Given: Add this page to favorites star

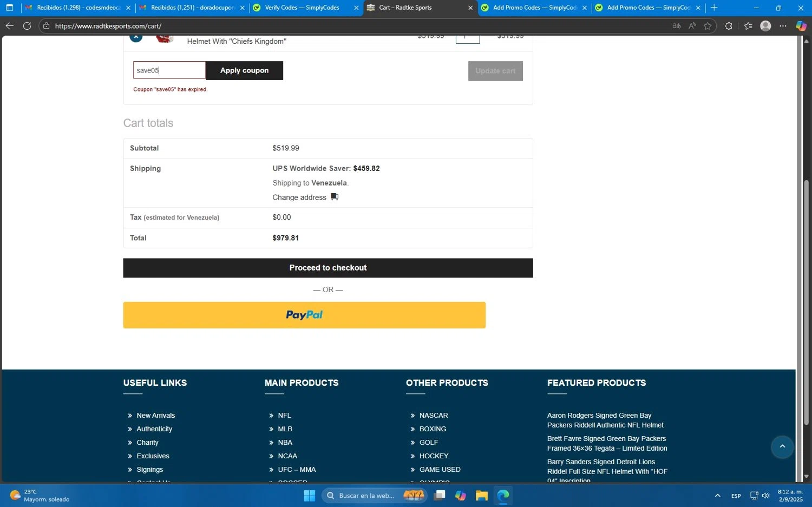Looking at the screenshot, I should tap(708, 26).
